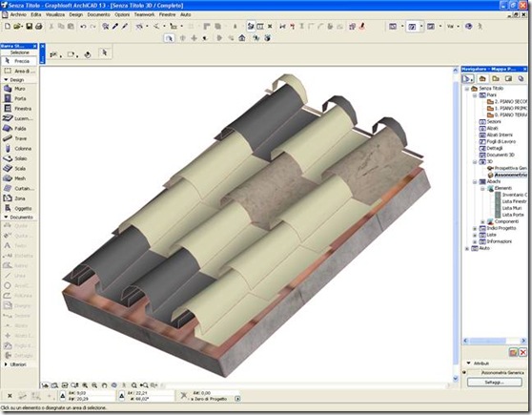The width and height of the screenshot is (532, 415).
Task: Select Fogli di Lavoro in navigator
Action: coord(498,141)
